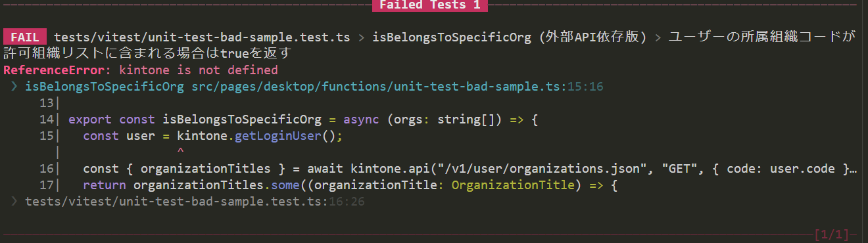
Task: Click the red FAIL badge
Action: click(x=25, y=37)
